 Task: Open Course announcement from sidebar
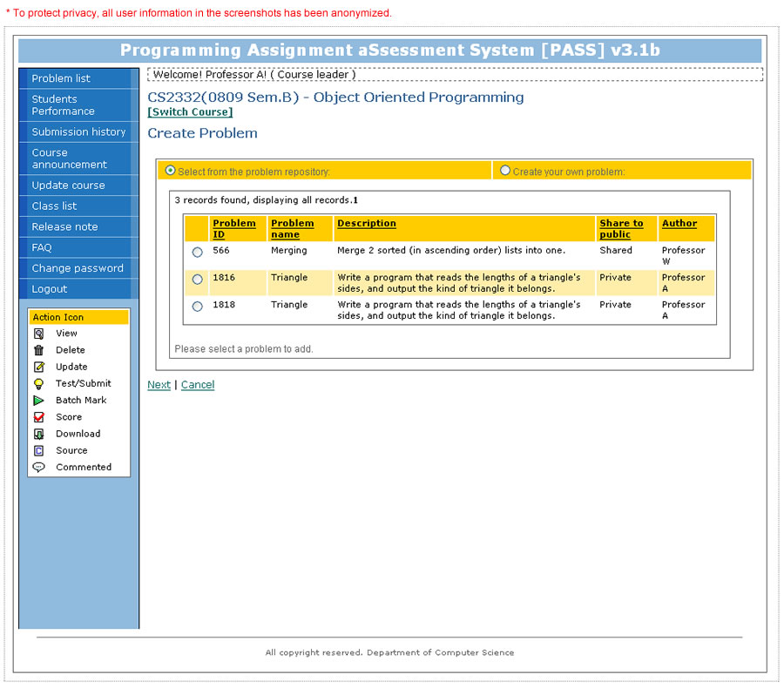click(70, 159)
